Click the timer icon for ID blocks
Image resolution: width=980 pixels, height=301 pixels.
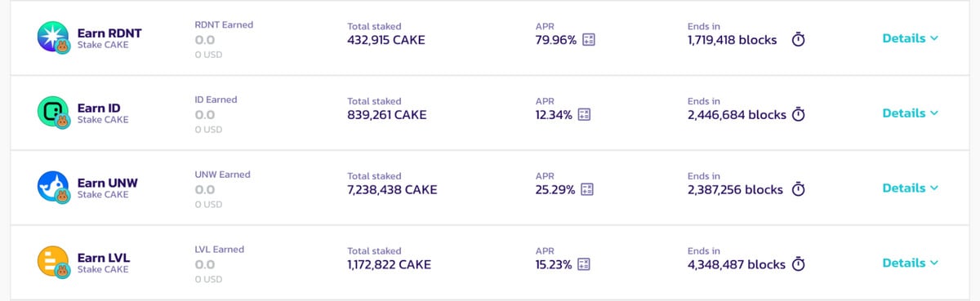tap(799, 115)
